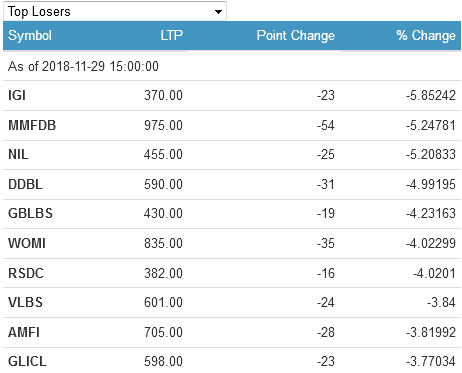Select the NIL stock symbol
This screenshot has width=462, height=373.
[x=18, y=154]
